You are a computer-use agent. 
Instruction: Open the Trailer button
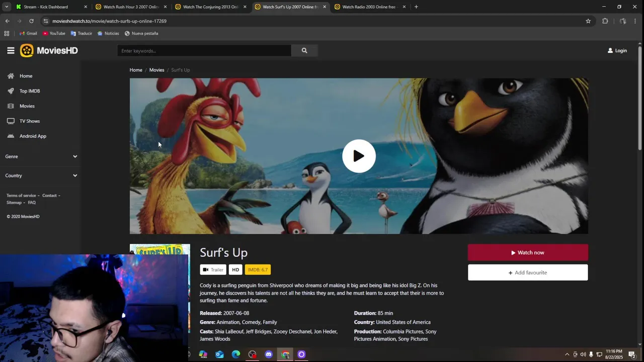tap(213, 269)
